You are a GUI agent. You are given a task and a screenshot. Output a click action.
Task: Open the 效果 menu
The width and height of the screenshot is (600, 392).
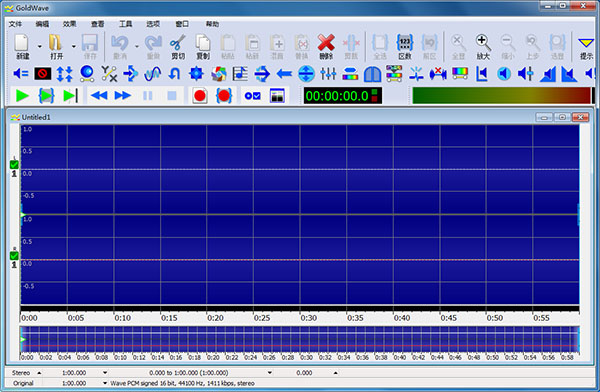tap(70, 24)
